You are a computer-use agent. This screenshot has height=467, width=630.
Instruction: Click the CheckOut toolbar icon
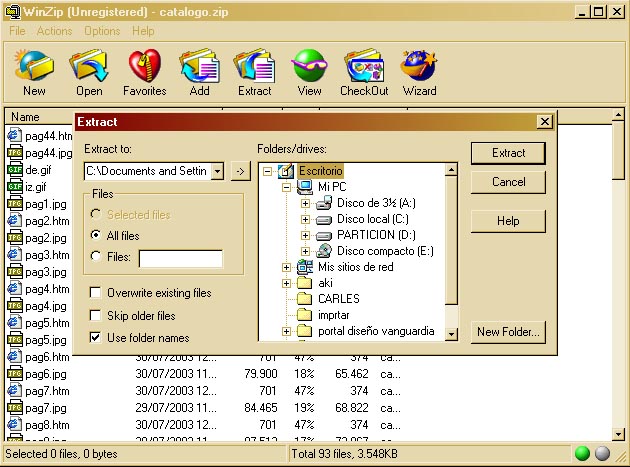[x=364, y=65]
